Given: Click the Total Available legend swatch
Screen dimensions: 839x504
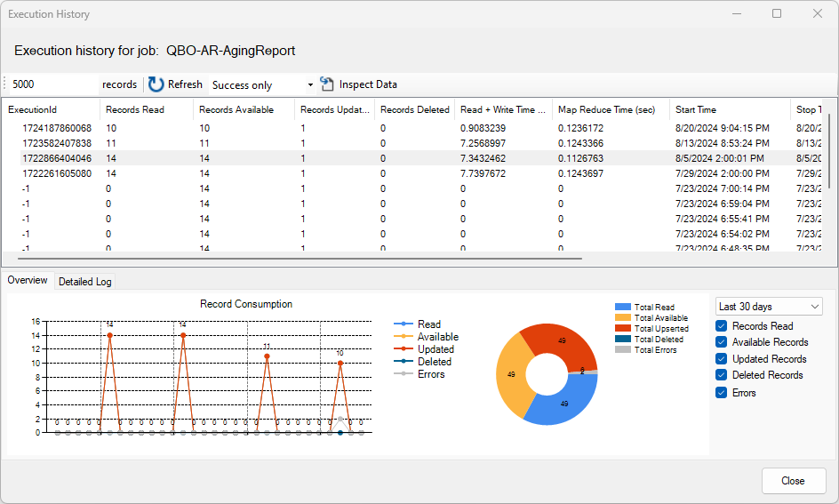Looking at the screenshot, I should point(623,318).
